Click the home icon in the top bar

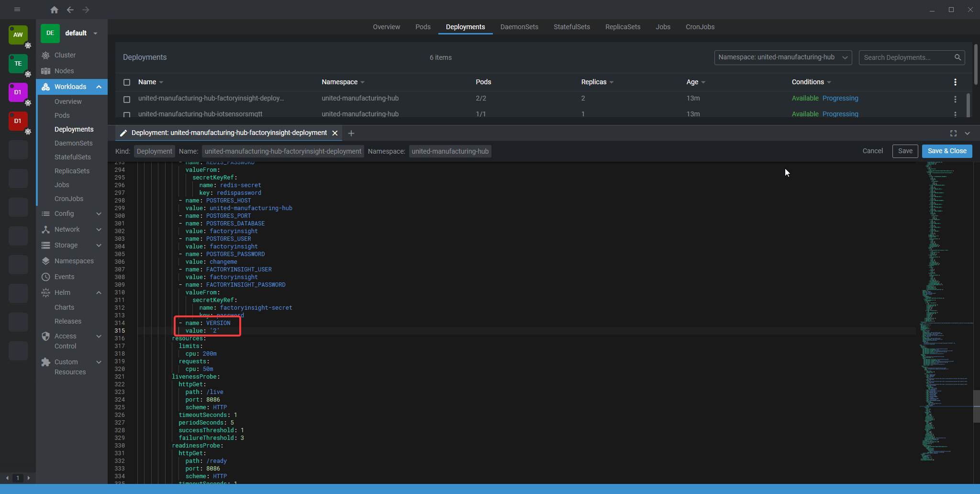pos(54,10)
